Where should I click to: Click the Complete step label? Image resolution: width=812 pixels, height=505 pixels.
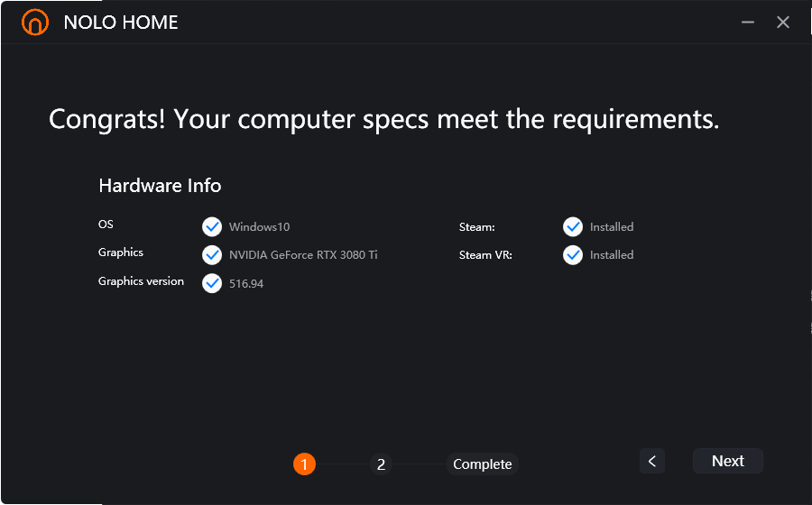[x=483, y=464]
